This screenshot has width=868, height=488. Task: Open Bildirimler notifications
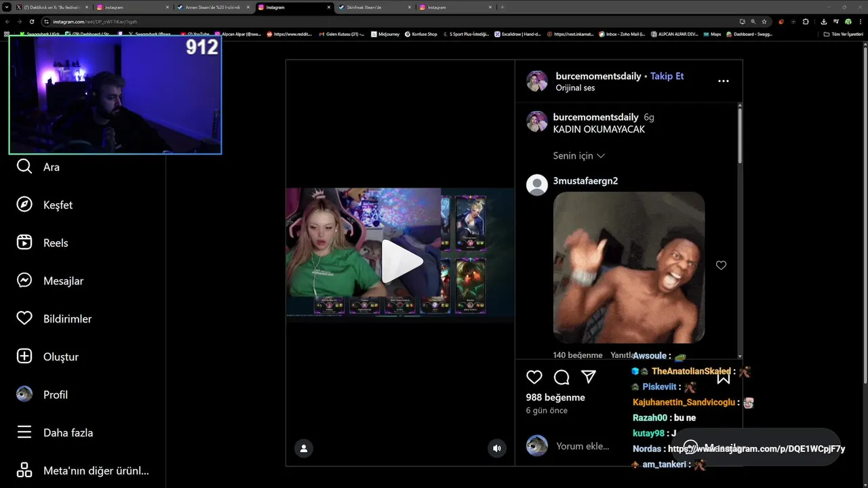(x=54, y=319)
